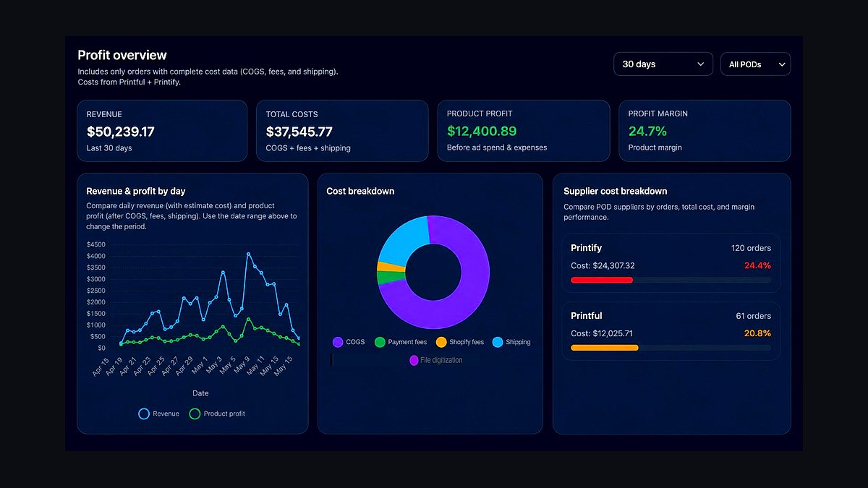
Task: Open the All PODs filter dropdown
Action: click(x=756, y=64)
